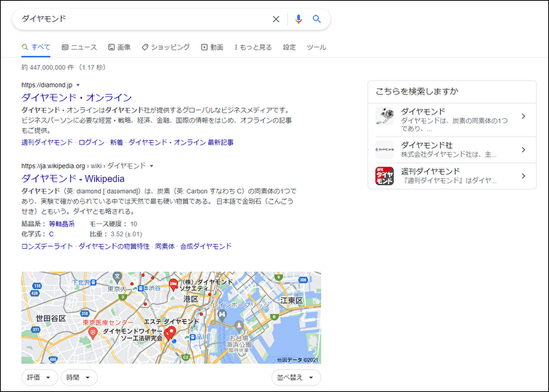Start voice search with microphone icon
This screenshot has height=392, width=549.
[x=299, y=19]
